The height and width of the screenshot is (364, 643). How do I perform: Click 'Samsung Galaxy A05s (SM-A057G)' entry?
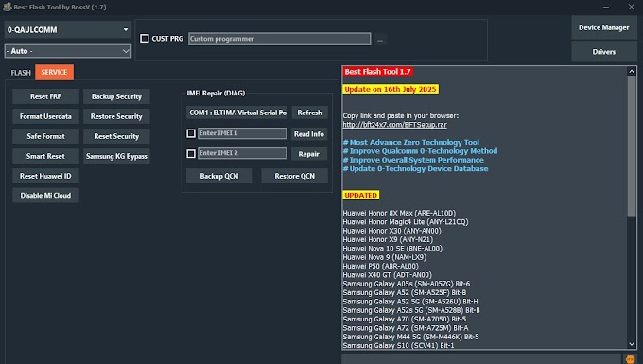pos(407,284)
